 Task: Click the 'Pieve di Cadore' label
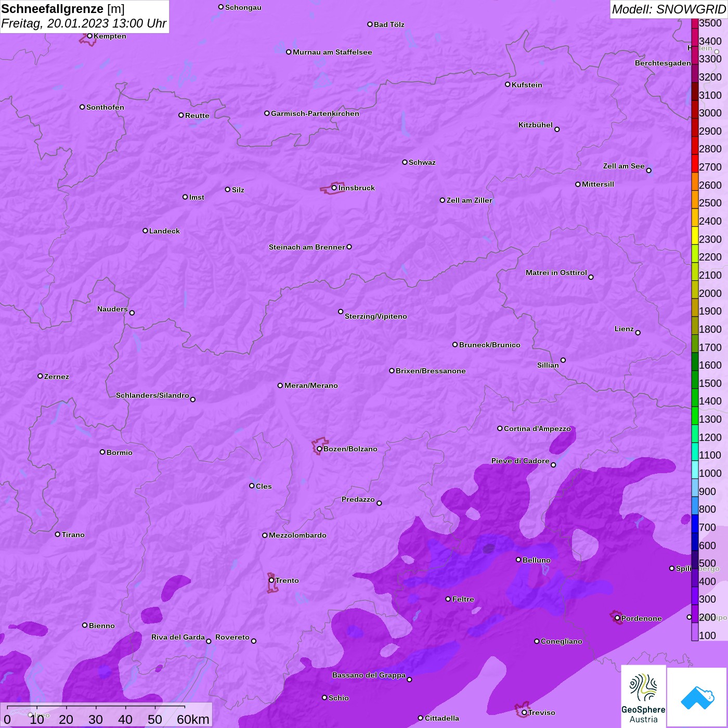tap(521, 461)
